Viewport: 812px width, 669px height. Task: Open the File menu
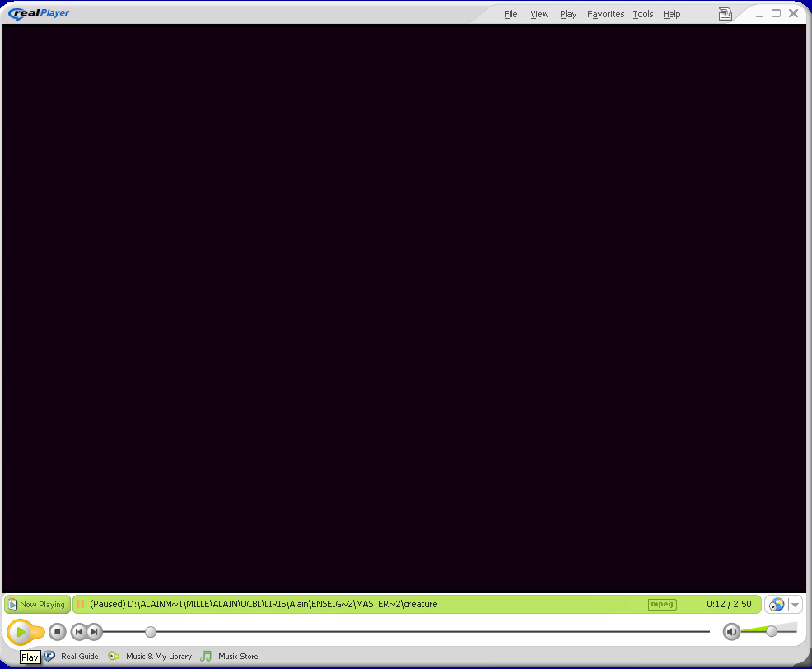[x=511, y=14]
